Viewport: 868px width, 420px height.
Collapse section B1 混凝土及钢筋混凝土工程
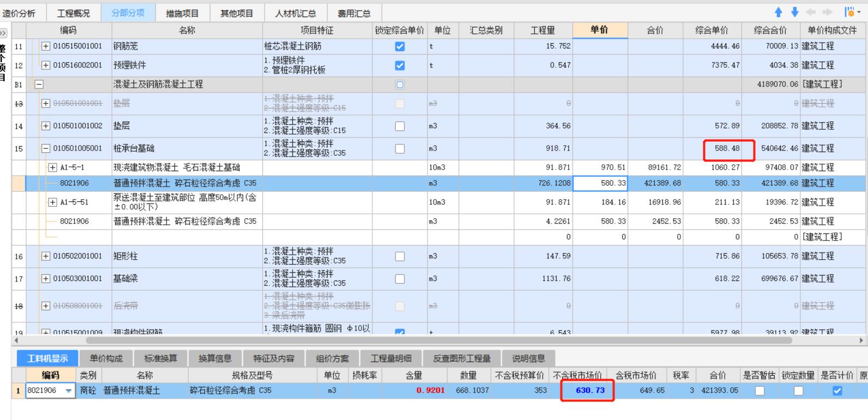(39, 85)
